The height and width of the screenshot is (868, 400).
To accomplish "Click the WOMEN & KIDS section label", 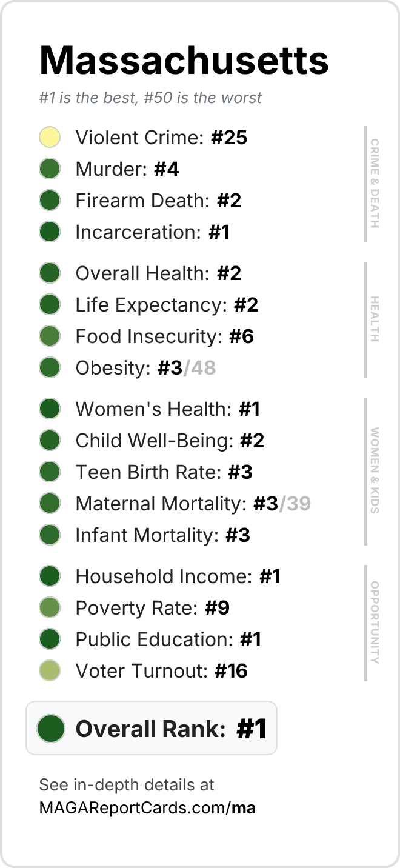I will point(374,470).
